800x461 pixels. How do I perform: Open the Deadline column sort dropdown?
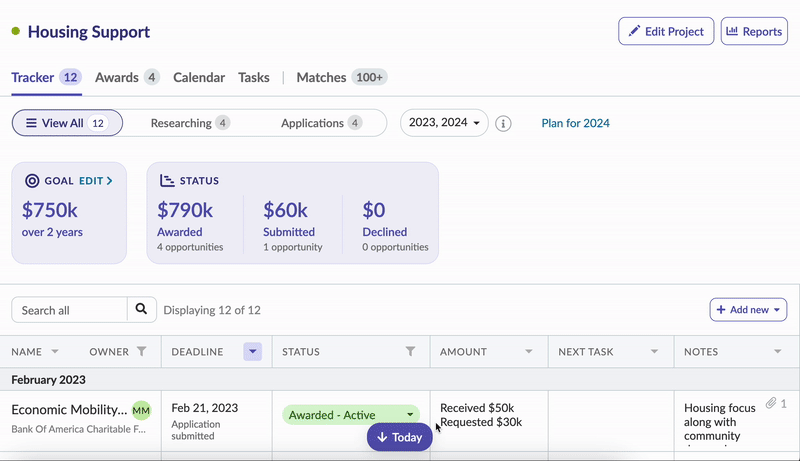(x=253, y=352)
